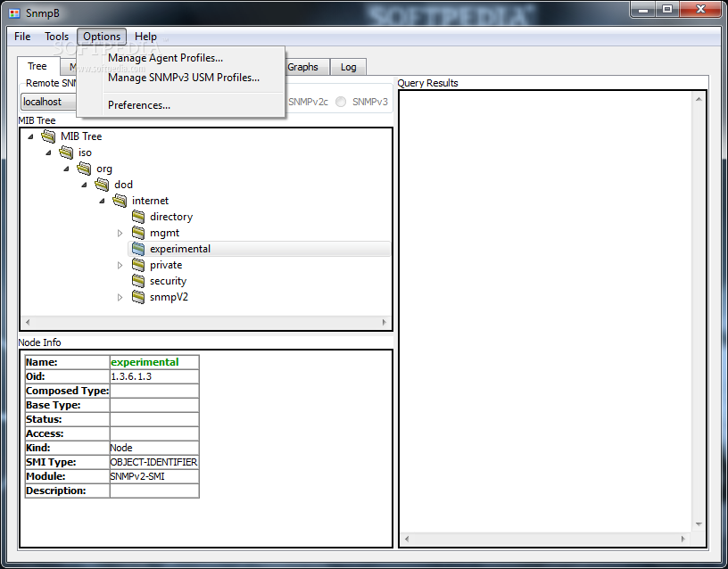Maximize the SnmpB window
Screen dimensions: 728x569
[667, 9]
